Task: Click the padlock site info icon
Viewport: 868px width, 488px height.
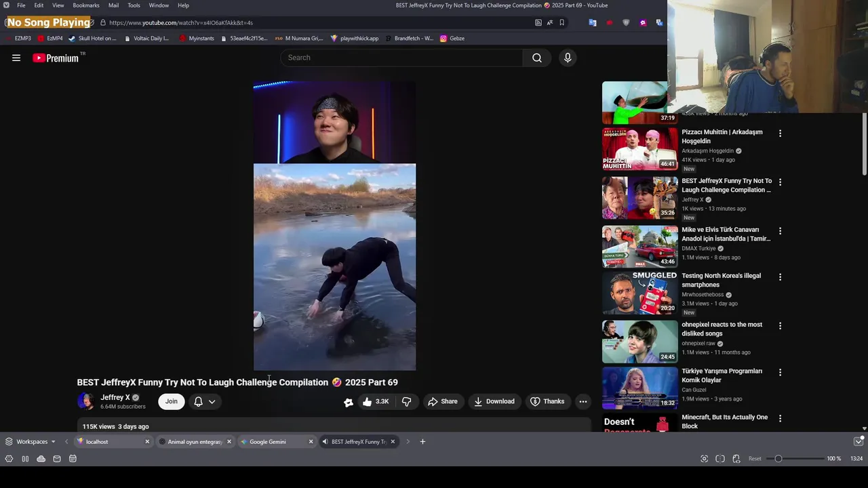Action: 103,22
